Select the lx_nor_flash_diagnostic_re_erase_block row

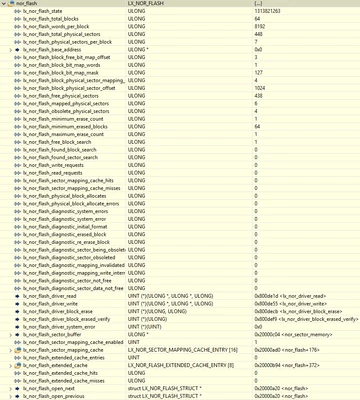[x=180, y=242]
